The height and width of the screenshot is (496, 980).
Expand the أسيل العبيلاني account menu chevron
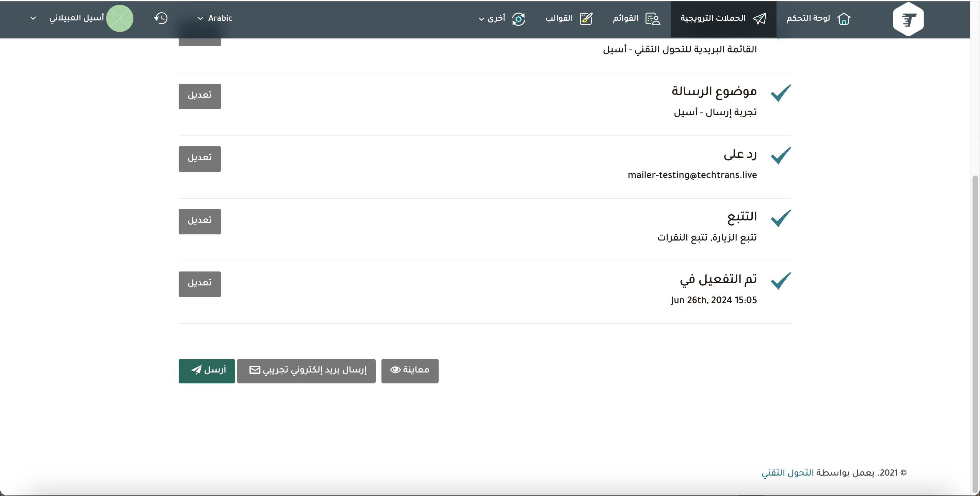(33, 18)
